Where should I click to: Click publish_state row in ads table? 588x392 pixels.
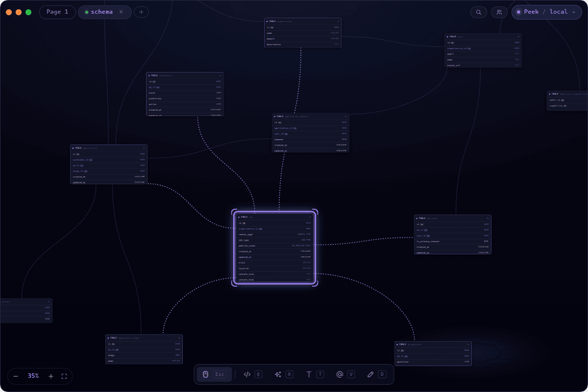click(x=275, y=245)
